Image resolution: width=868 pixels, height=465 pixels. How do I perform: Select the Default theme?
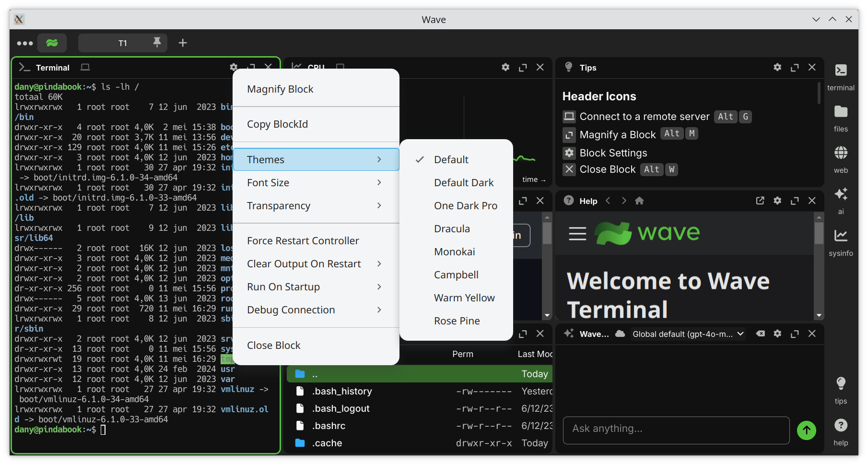click(x=456, y=160)
